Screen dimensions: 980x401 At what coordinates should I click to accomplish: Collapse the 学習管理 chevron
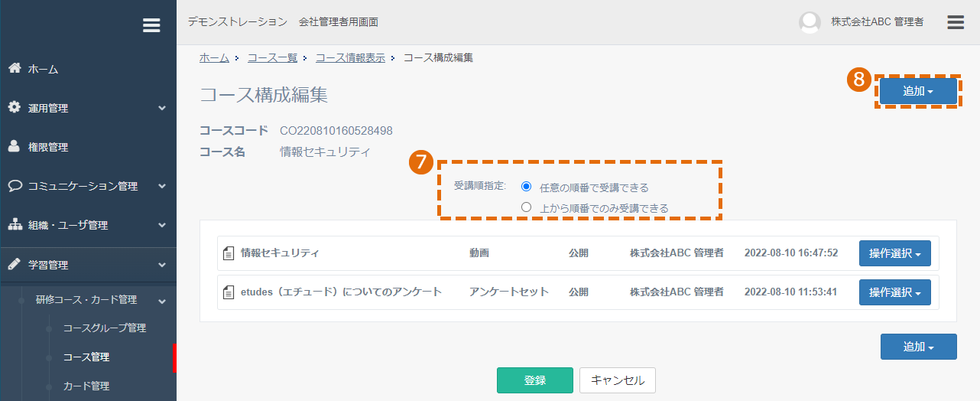coord(162,265)
